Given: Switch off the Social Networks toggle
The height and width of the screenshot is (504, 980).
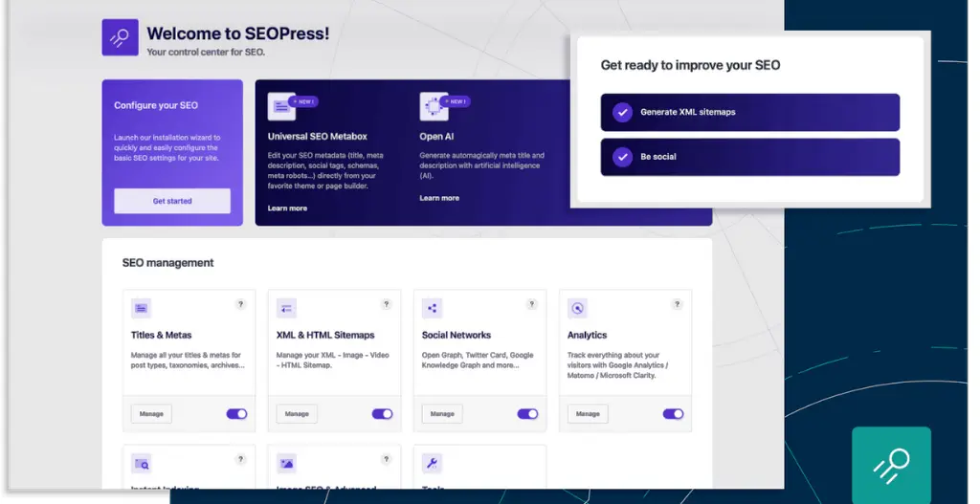Looking at the screenshot, I should pos(527,414).
